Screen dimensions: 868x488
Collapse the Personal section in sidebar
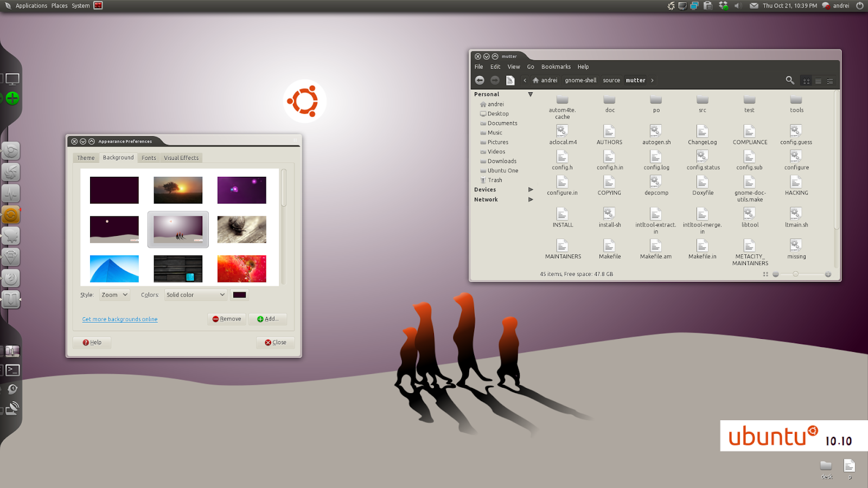[x=531, y=94]
